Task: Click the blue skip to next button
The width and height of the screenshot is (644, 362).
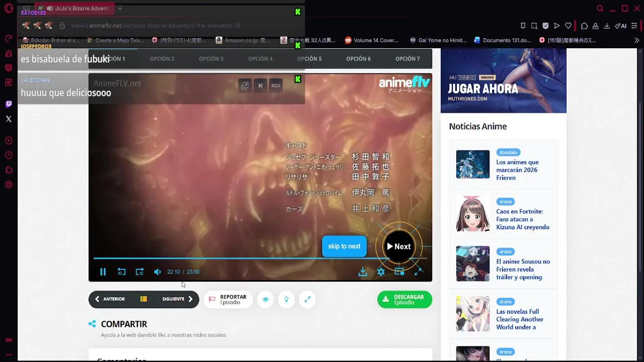Action: pos(344,246)
